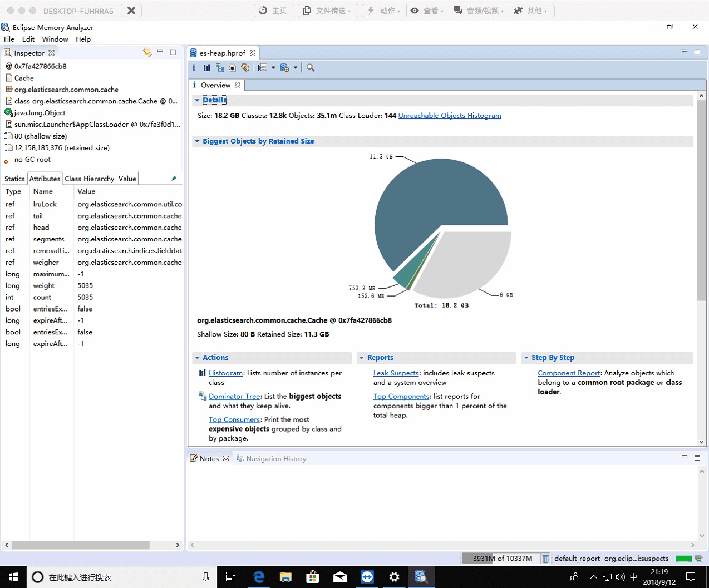Open the OQL query editor icon
The image size is (709, 588).
coord(233,67)
